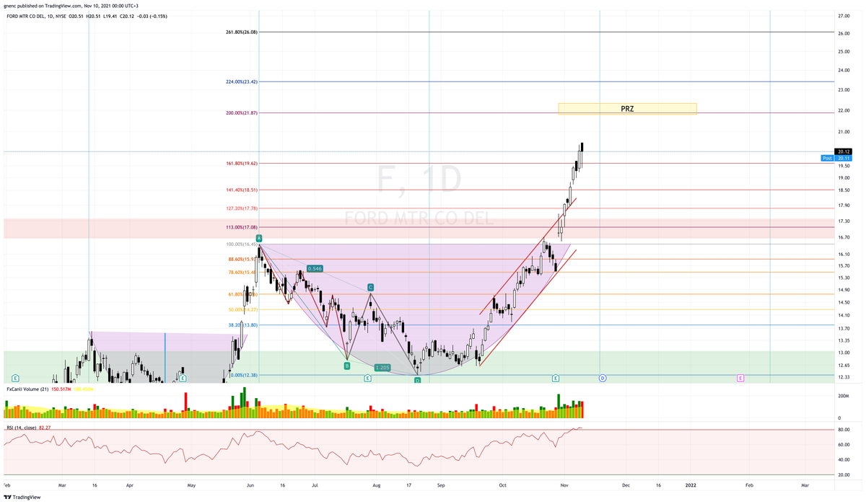Click harmonic point "B" label near the low
This screenshot has width=866, height=504.
pos(347,366)
